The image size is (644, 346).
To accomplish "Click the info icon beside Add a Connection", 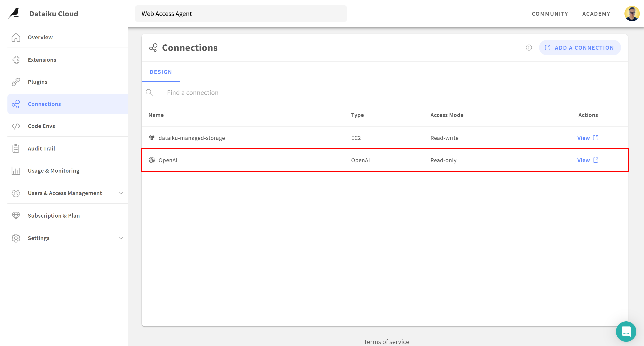I will (529, 48).
